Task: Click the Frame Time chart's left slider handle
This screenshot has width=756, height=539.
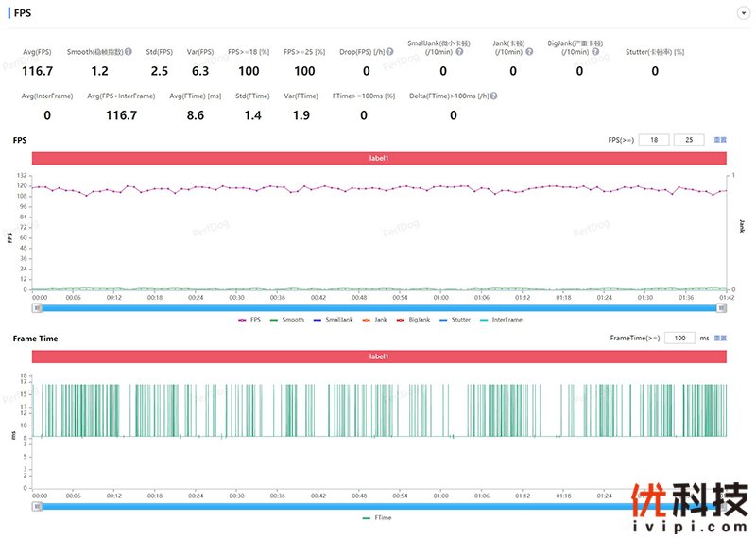Action: [38, 505]
